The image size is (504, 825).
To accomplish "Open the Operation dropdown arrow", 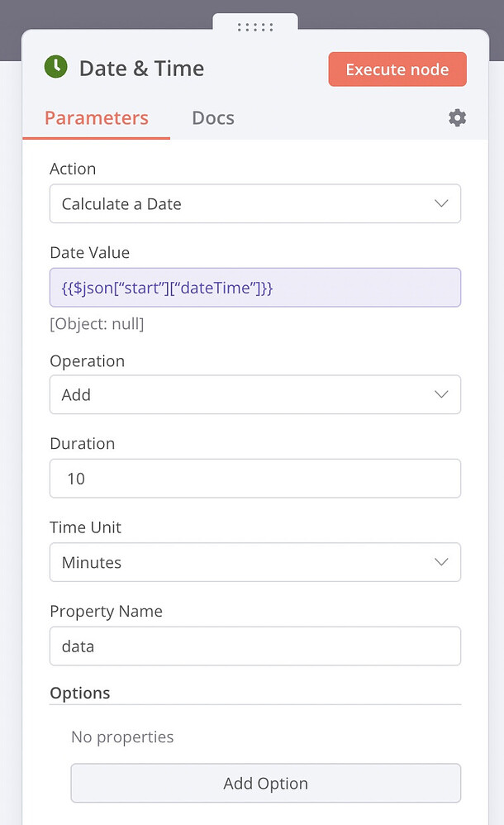I will [x=441, y=395].
